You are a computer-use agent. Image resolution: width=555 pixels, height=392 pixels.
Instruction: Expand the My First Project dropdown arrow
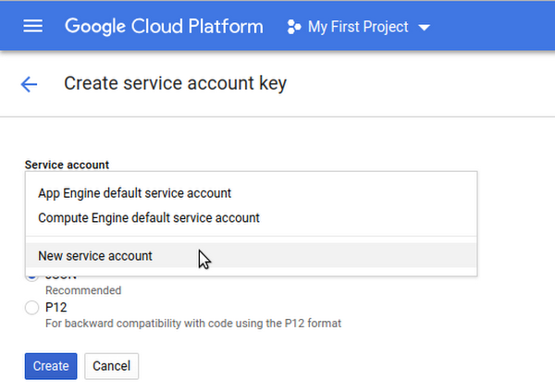pyautogui.click(x=424, y=27)
